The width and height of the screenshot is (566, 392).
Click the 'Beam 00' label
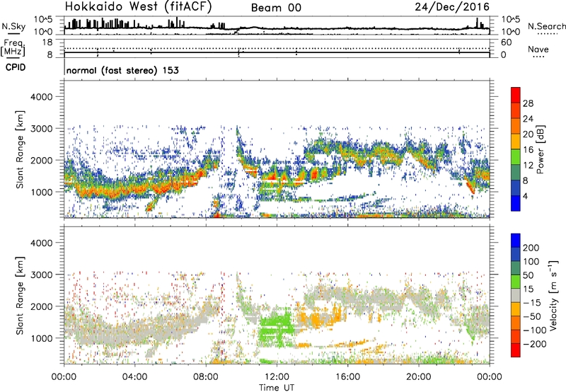pos(276,8)
